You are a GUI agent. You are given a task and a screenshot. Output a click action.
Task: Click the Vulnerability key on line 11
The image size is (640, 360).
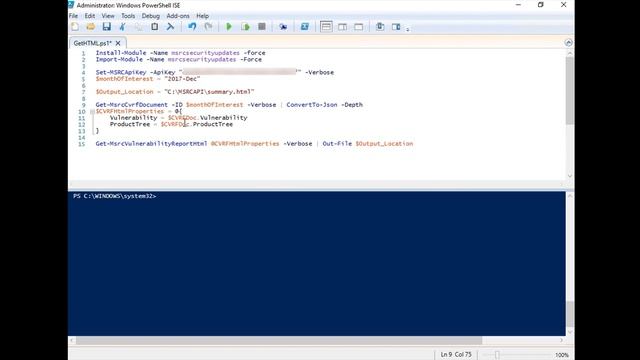tap(133, 118)
